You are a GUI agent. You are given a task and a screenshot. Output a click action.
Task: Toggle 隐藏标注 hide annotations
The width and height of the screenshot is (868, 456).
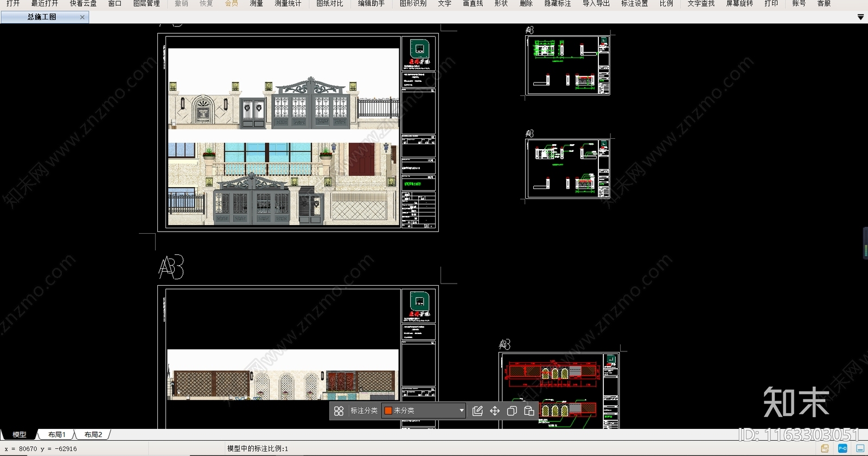(x=558, y=4)
